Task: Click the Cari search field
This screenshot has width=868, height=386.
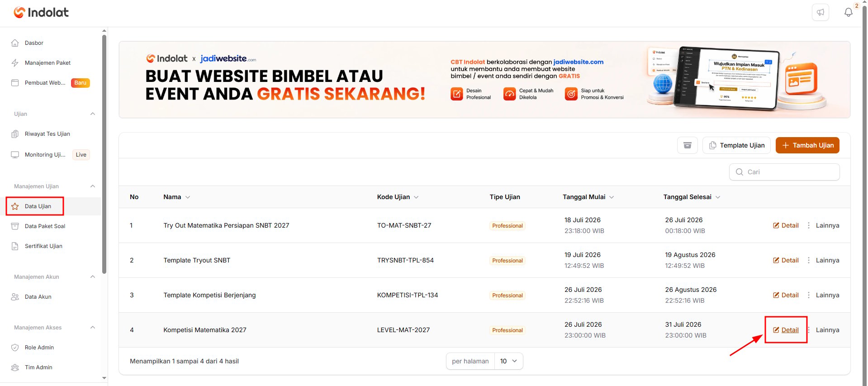Action: [x=784, y=172]
